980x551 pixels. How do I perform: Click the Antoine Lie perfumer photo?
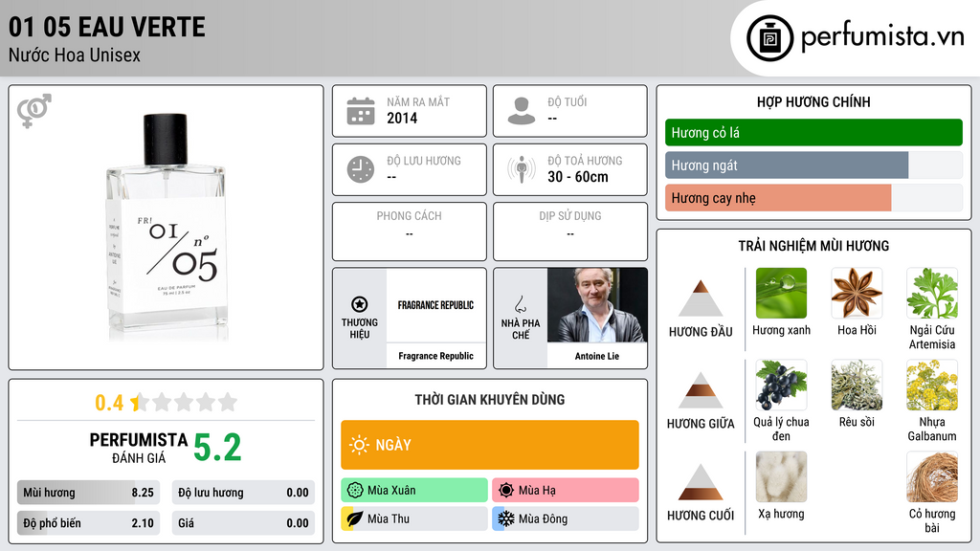click(597, 305)
